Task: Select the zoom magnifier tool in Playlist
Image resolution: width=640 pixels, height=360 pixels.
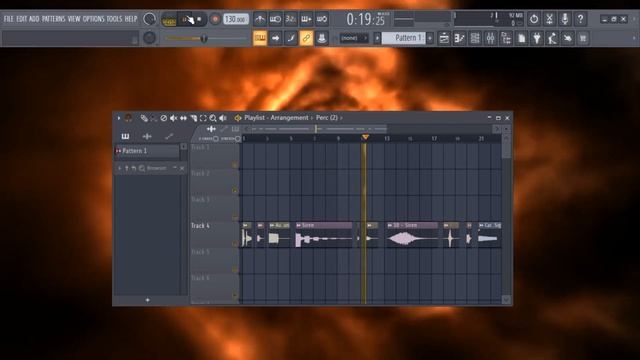Action: pyautogui.click(x=213, y=118)
